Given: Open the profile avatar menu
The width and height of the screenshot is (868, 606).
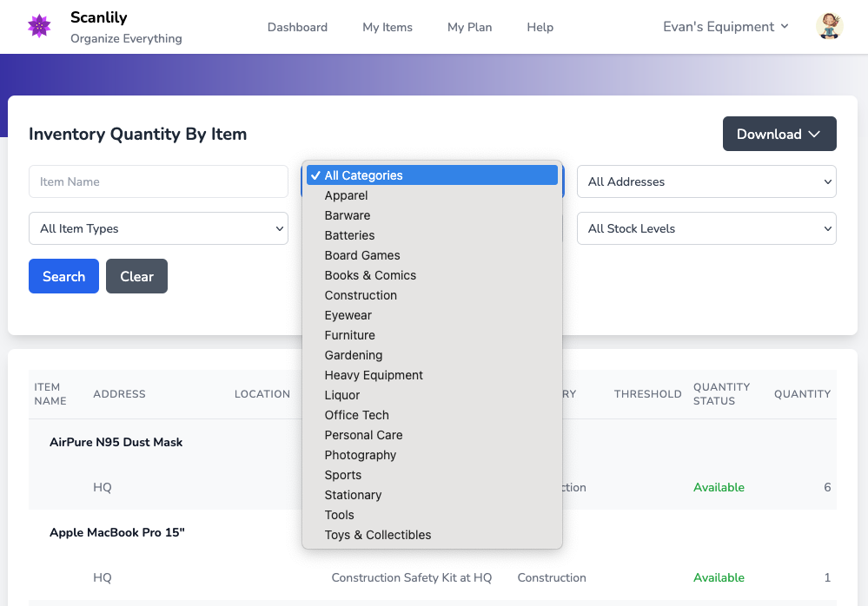Looking at the screenshot, I should [829, 26].
